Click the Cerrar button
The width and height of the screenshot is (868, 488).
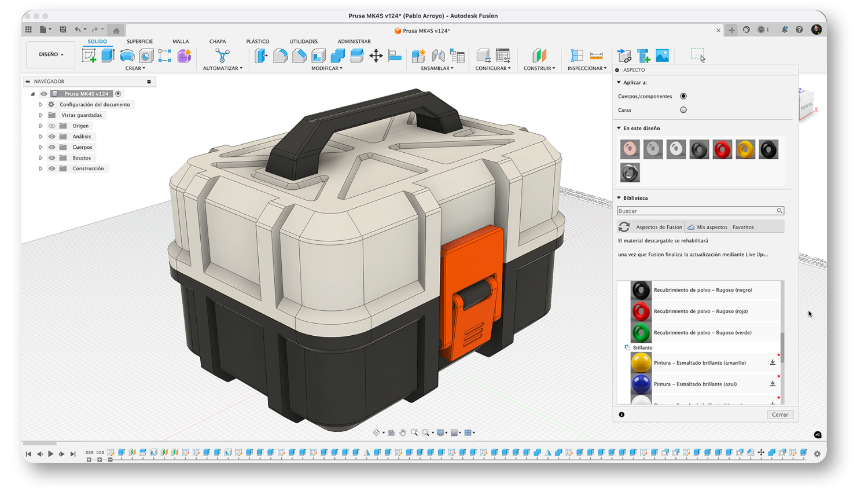(x=779, y=414)
